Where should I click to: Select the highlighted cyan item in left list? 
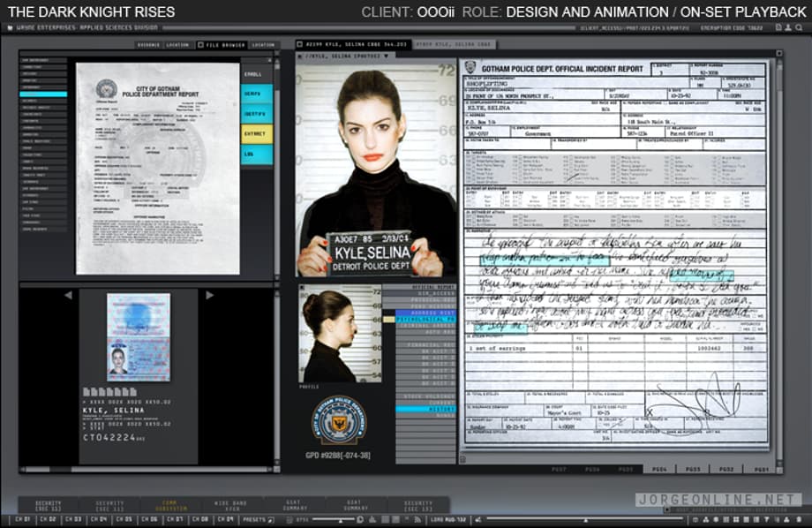(43, 94)
